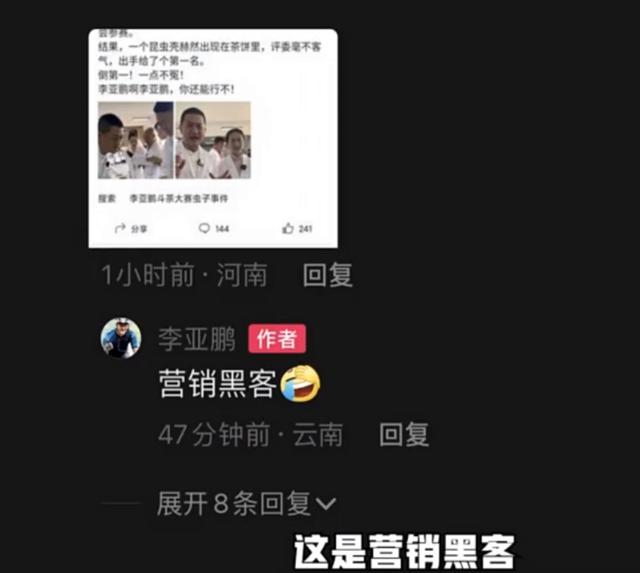
Task: Tap the 这是营销黑客 subtitle caption
Action: coord(404,552)
